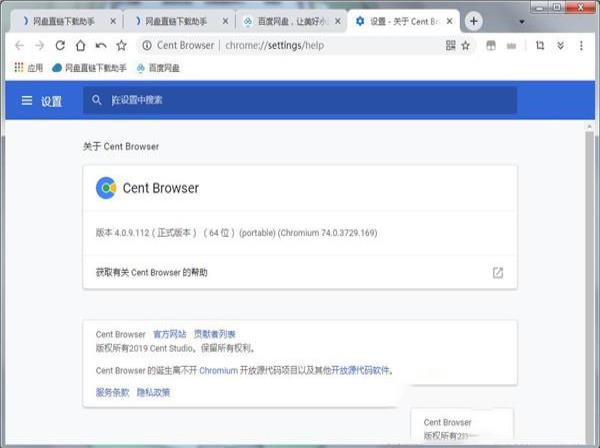This screenshot has height=448, width=600.
Task: Expand hidden toolbar icons with double chevron
Action: tap(561, 46)
